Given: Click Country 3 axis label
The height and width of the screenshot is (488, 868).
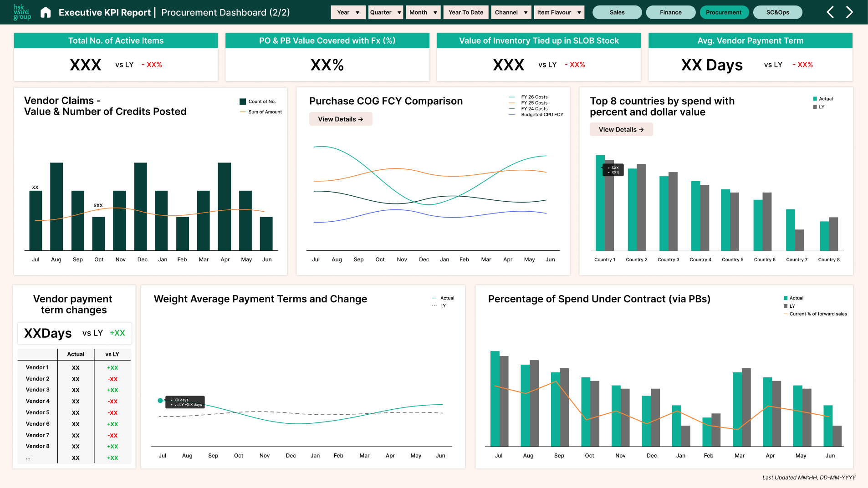Looking at the screenshot, I should (668, 259).
